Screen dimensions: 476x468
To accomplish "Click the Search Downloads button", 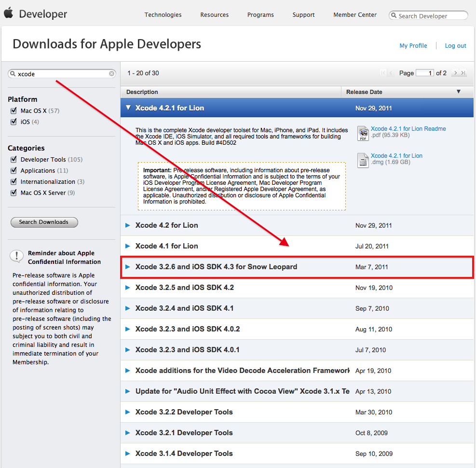I will click(44, 222).
